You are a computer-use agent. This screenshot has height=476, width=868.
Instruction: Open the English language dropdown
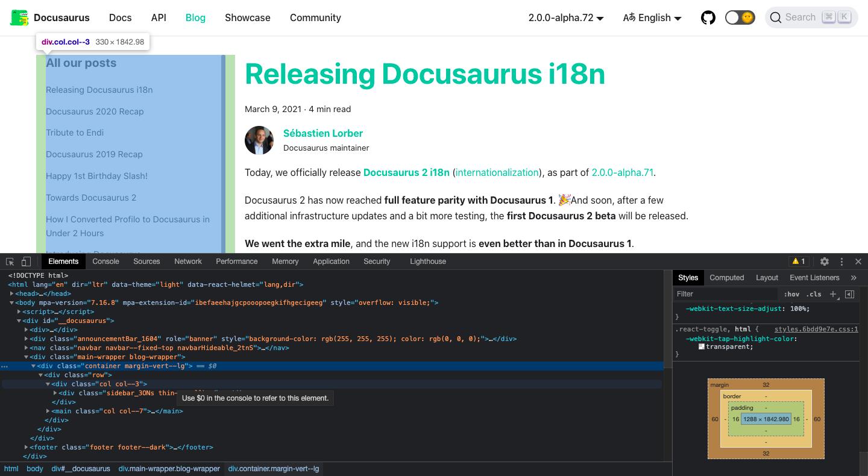pos(652,17)
